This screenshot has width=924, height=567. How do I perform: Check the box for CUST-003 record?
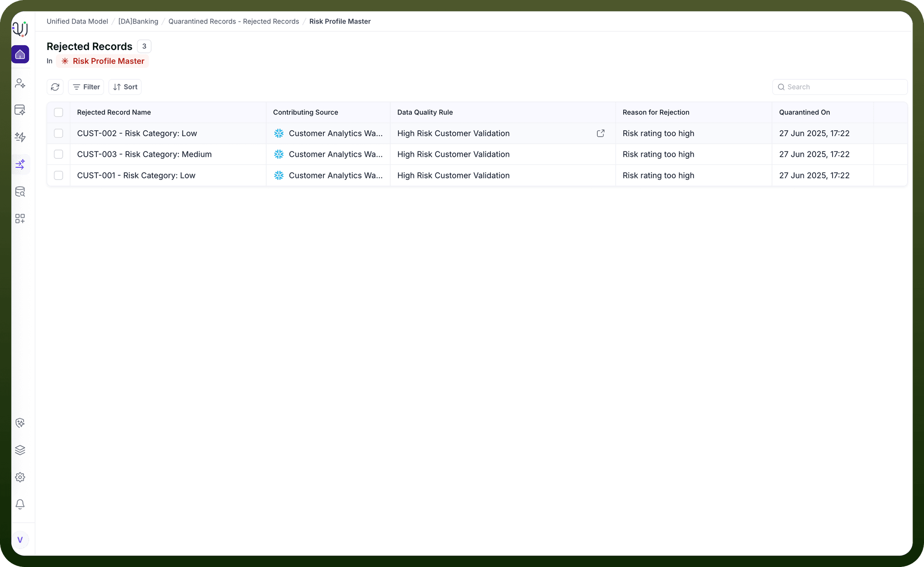(59, 154)
